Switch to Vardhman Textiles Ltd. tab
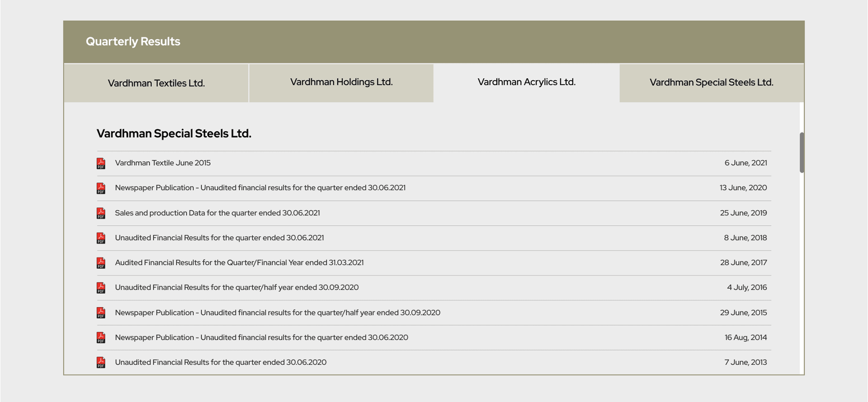 [x=156, y=83]
